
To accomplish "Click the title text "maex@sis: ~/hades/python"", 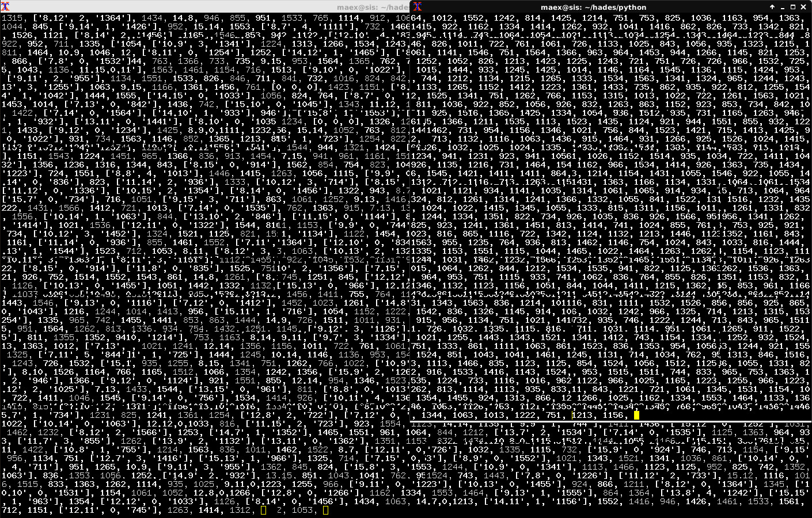I will coord(593,7).
